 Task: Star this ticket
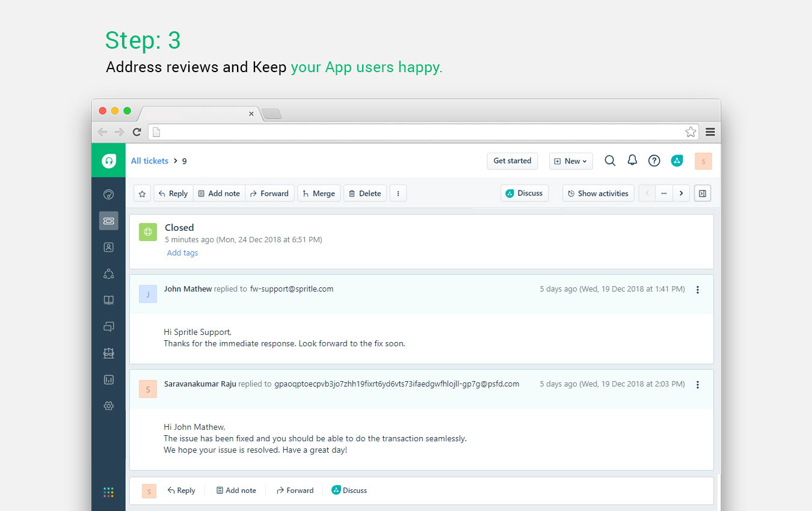click(142, 194)
